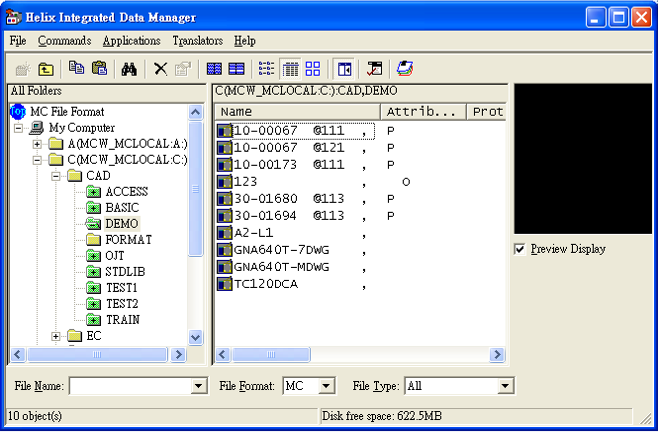The width and height of the screenshot is (658, 432).
Task: Select file 10-00067 @111
Action: (x=296, y=131)
